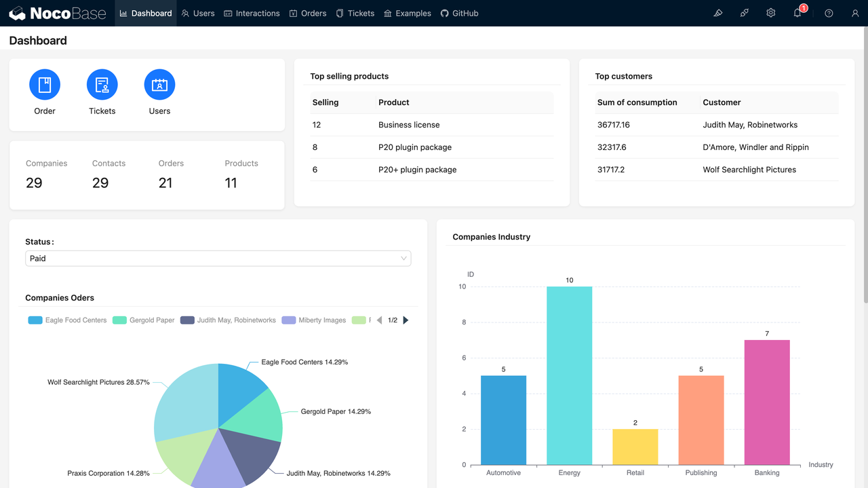Open the settings gear icon
The image size is (868, 488).
click(x=770, y=13)
